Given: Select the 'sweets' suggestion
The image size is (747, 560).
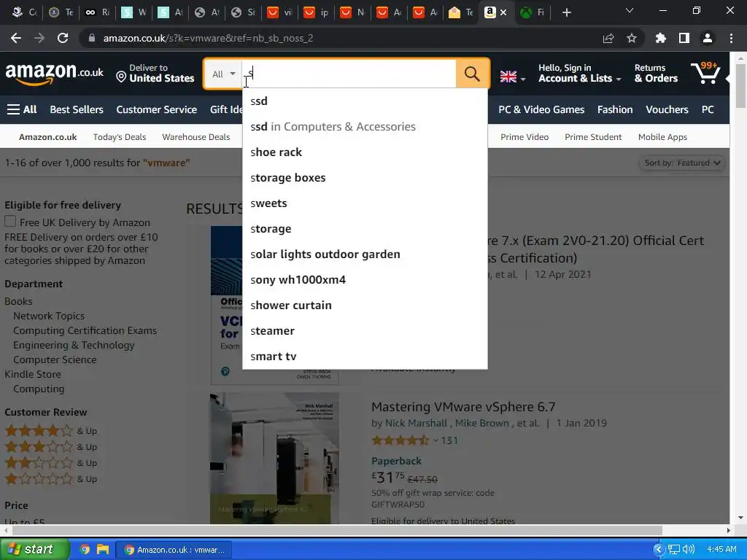Looking at the screenshot, I should [365, 203].
